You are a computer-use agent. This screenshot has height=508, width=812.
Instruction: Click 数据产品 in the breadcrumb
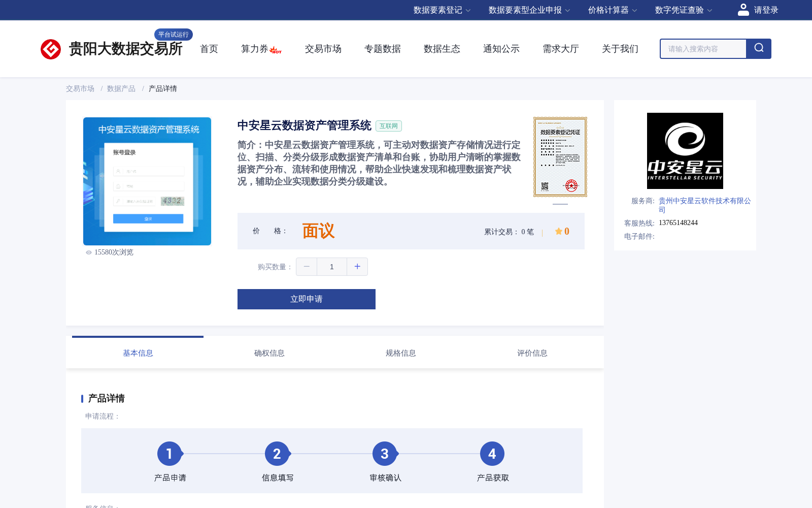coord(121,88)
